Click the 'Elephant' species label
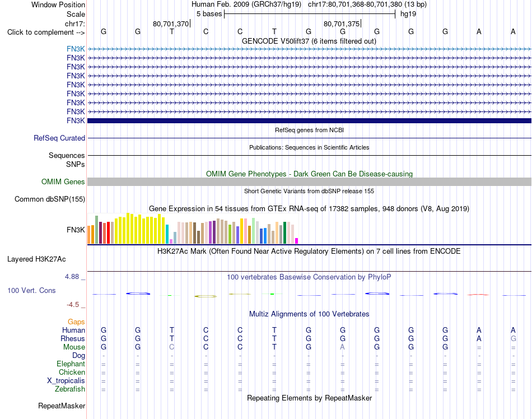This screenshot has width=532, height=419. point(71,364)
